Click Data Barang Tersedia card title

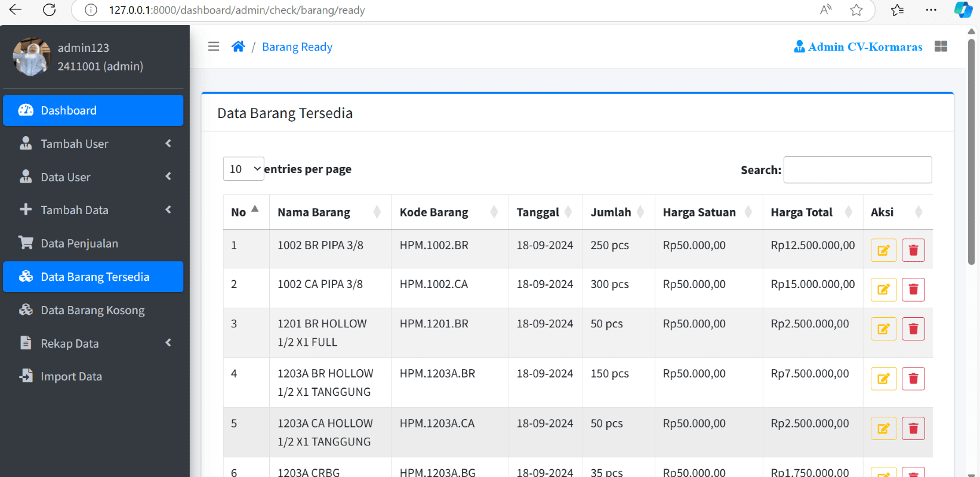pos(285,113)
